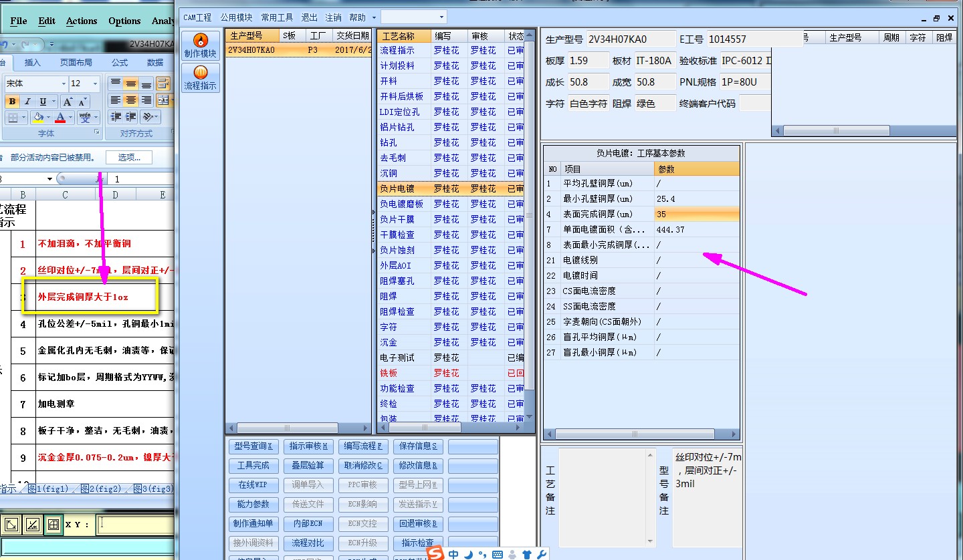Screen dimensions: 963x560
Task: Open Sogou input method S icon
Action: [437, 553]
